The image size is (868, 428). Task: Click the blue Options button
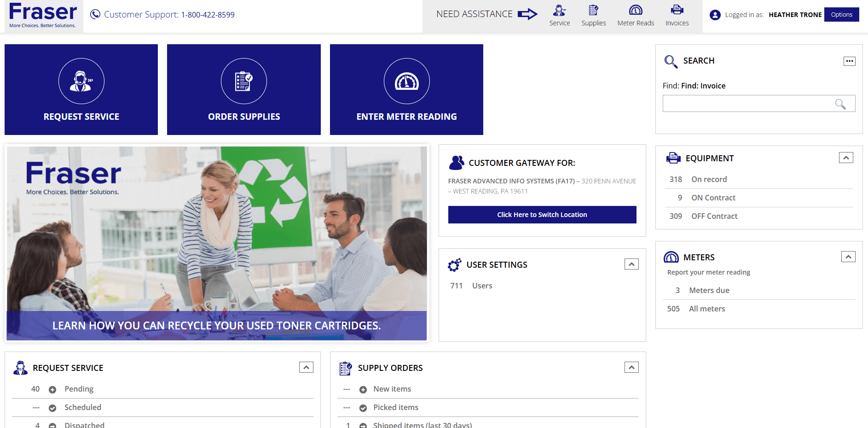click(x=841, y=14)
